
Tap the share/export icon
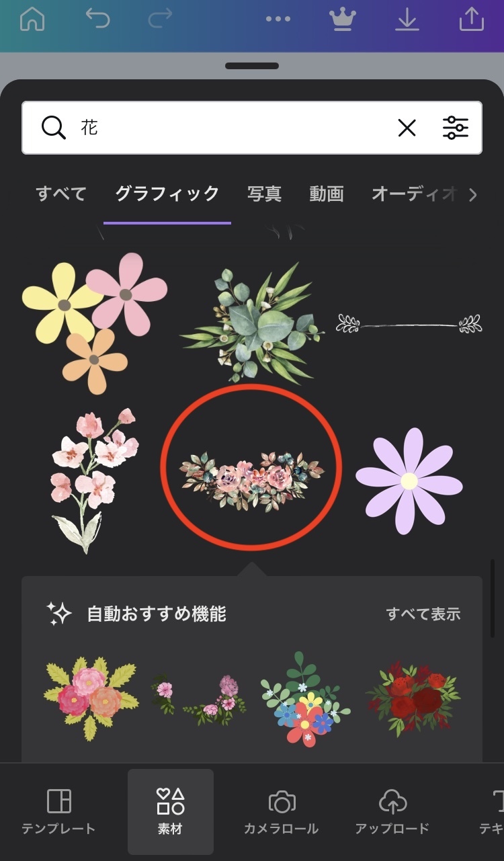pos(472,19)
